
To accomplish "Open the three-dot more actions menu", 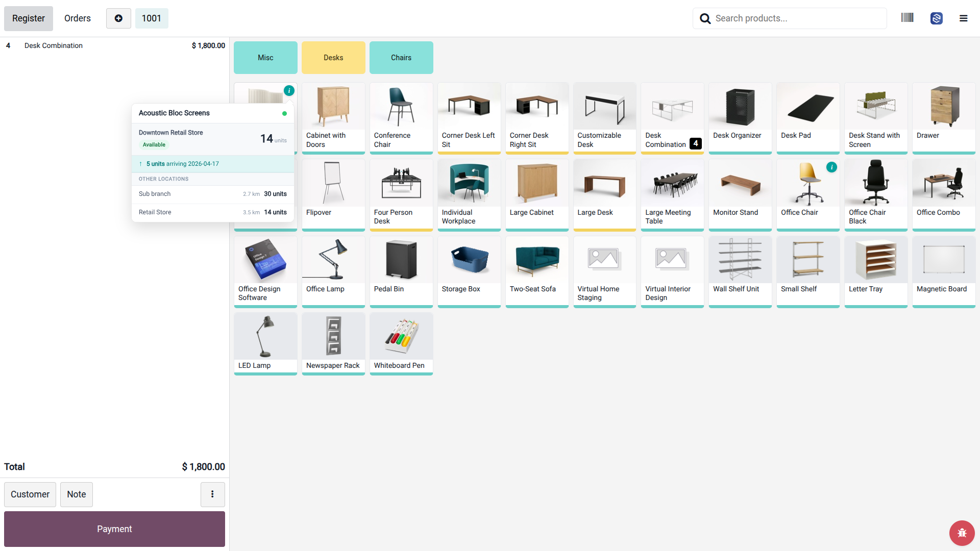I will click(x=212, y=494).
